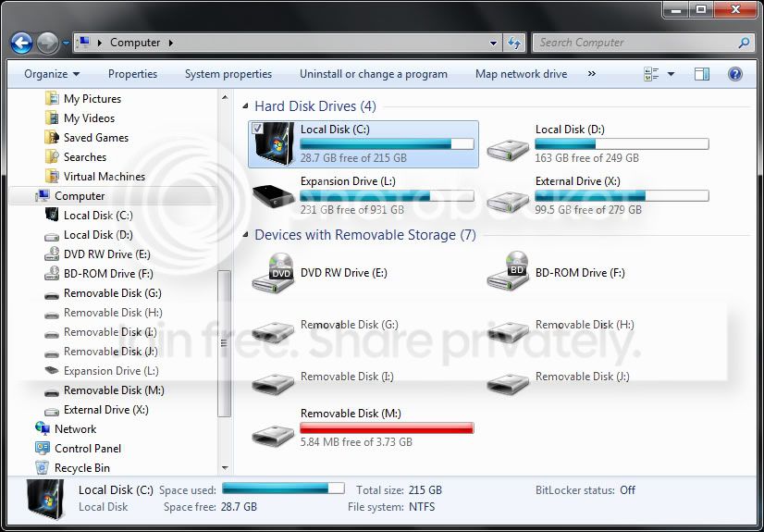Click the navigation pane scroll up arrow
Image resolution: width=764 pixels, height=532 pixels.
(225, 97)
